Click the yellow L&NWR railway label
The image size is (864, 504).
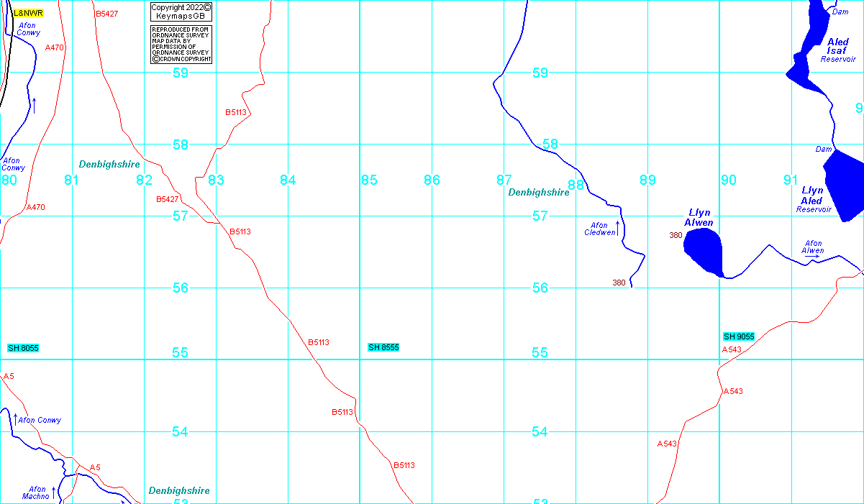click(x=28, y=13)
